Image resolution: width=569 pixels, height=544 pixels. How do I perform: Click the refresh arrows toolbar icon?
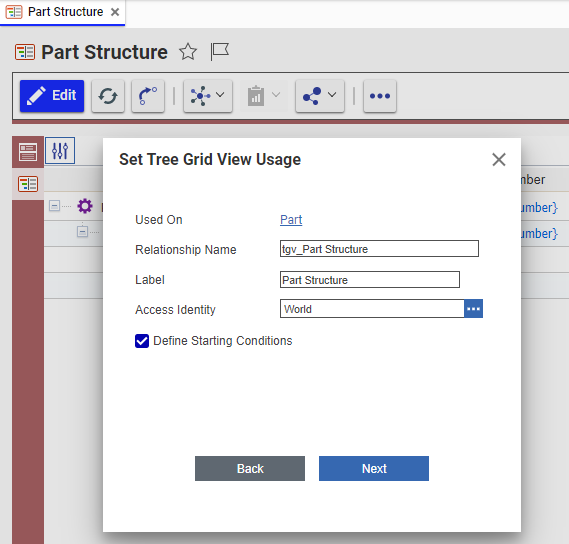tap(108, 96)
